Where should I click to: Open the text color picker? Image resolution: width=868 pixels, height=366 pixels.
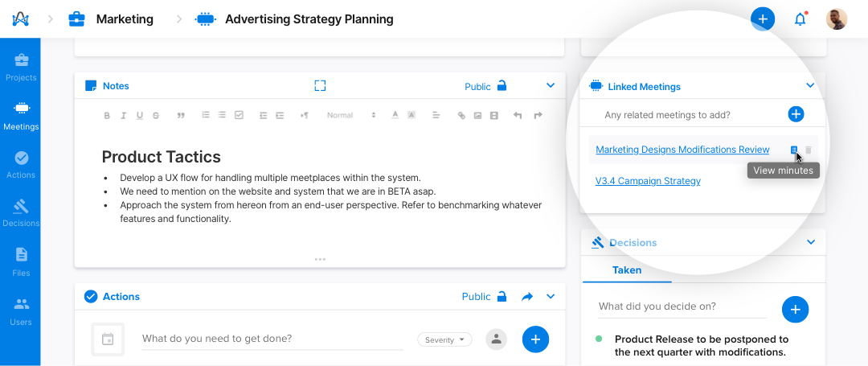pos(395,115)
